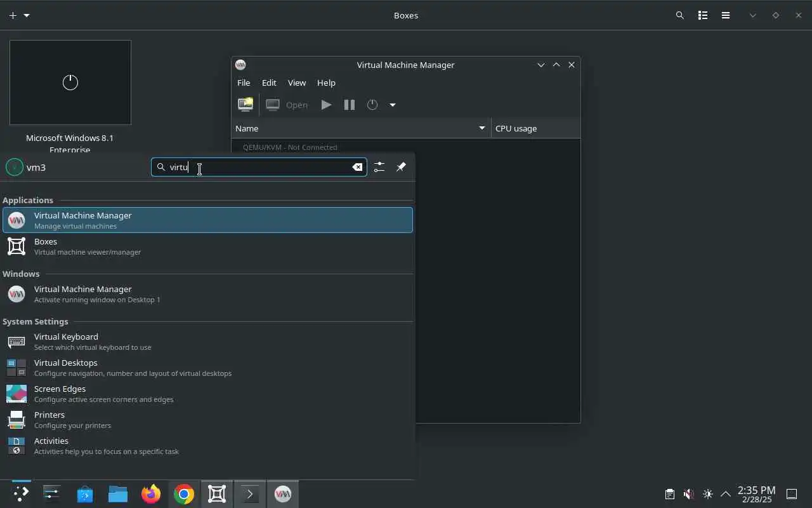This screenshot has width=812, height=508.
Task: Open Printers system setting
Action: pyautogui.click(x=207, y=420)
